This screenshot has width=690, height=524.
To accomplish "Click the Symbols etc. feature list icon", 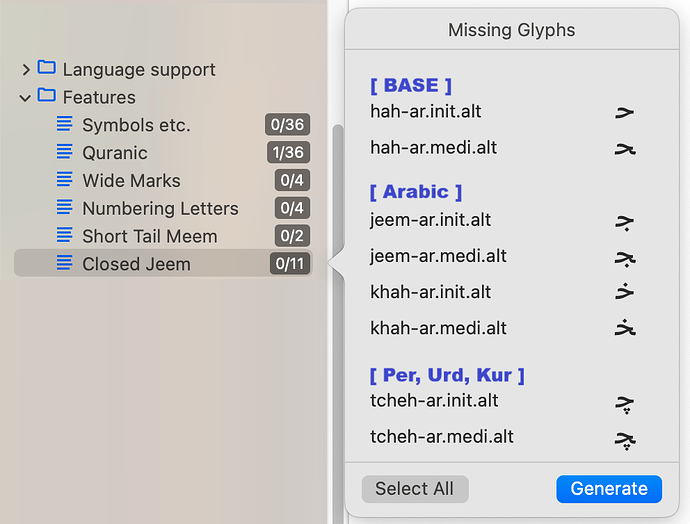I will click(x=65, y=125).
